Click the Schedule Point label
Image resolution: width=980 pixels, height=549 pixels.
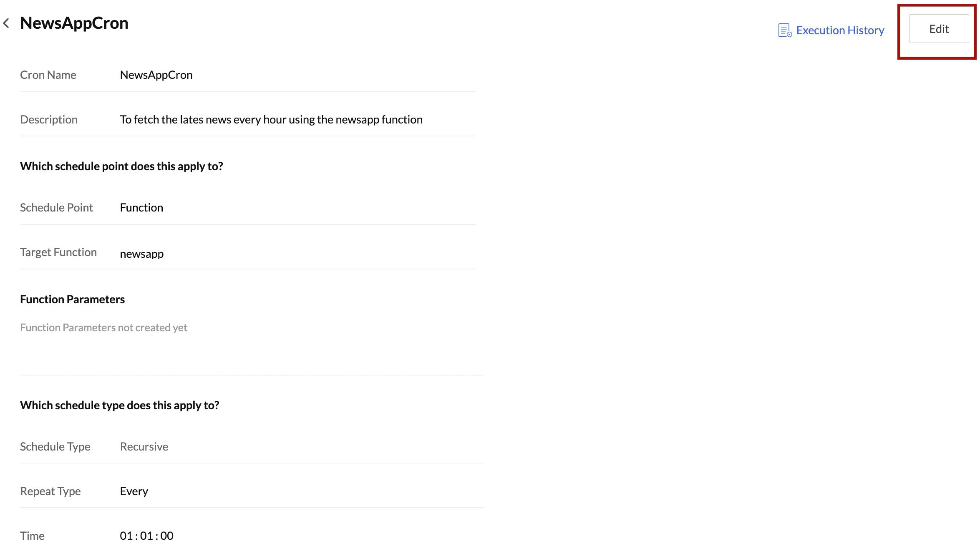tap(56, 208)
